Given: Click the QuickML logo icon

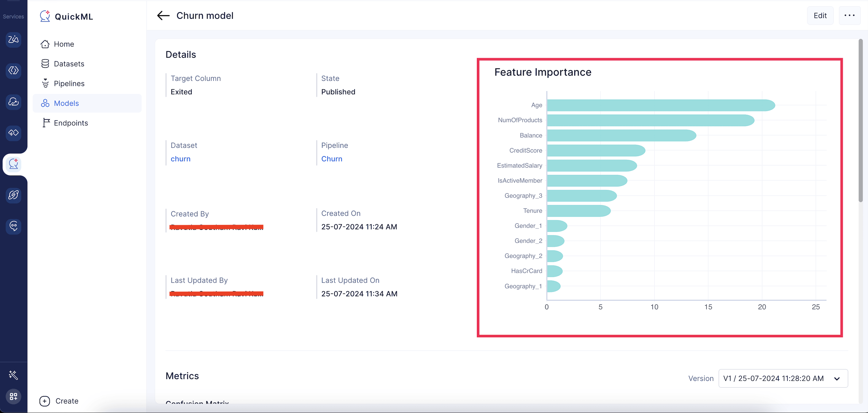Looking at the screenshot, I should (x=44, y=16).
